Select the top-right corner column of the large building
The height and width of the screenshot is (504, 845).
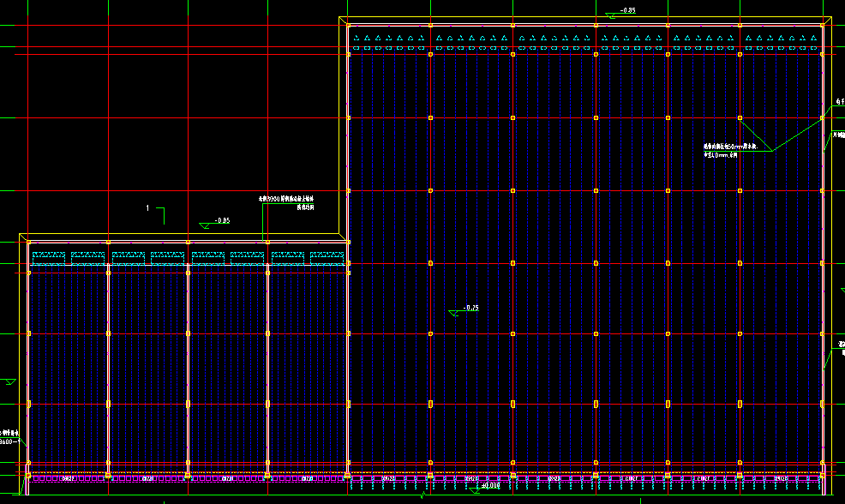point(823,26)
